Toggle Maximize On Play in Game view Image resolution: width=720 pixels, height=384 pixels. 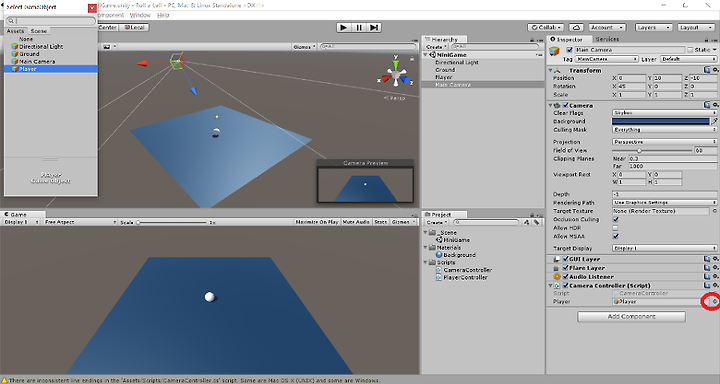click(317, 222)
